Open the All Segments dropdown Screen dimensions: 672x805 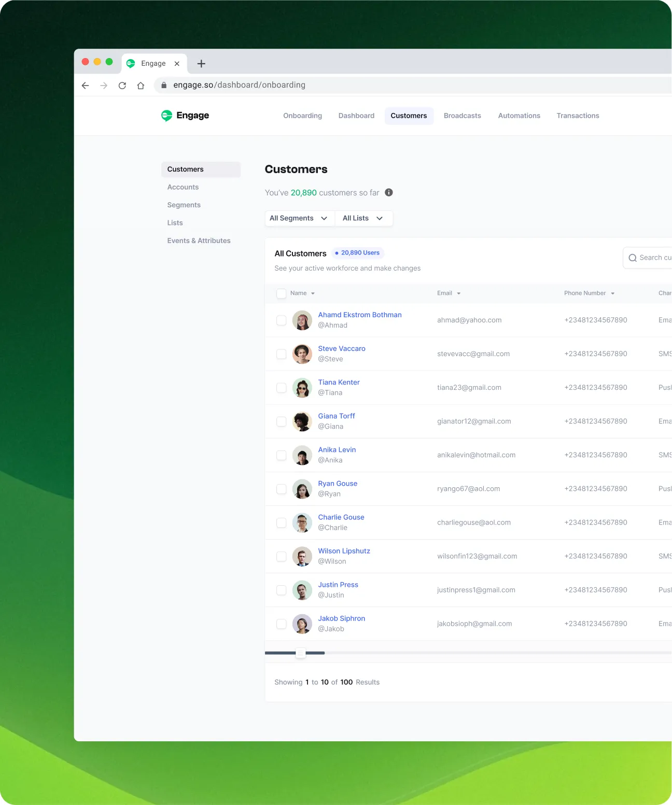(x=300, y=218)
